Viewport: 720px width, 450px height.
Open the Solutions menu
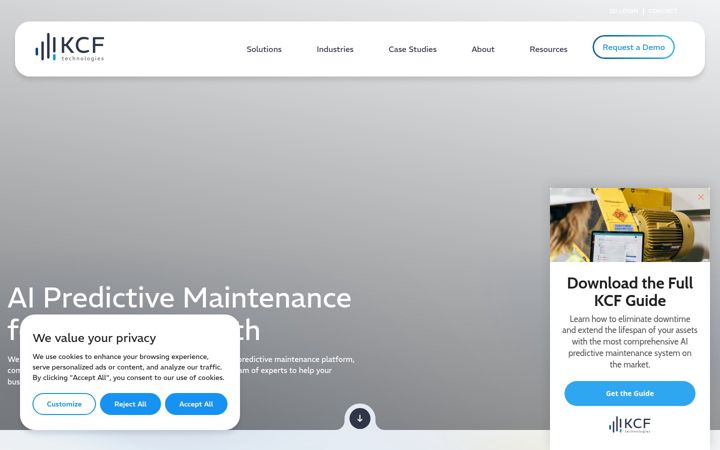click(264, 49)
